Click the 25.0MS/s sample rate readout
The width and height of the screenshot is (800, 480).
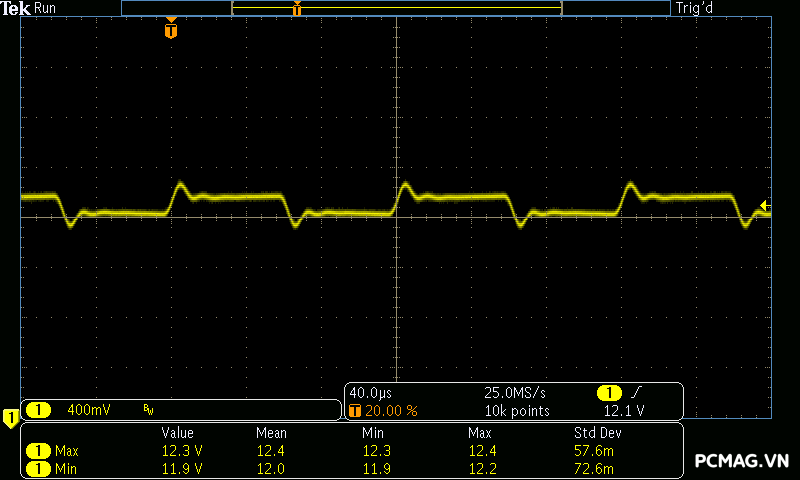click(x=516, y=393)
